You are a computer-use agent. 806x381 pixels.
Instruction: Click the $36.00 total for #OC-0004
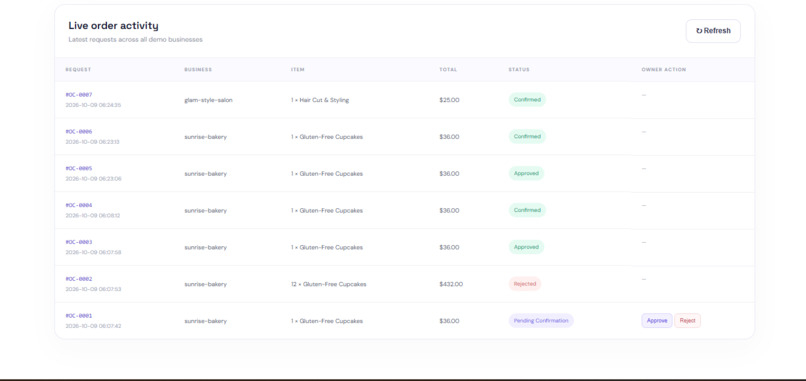(449, 211)
